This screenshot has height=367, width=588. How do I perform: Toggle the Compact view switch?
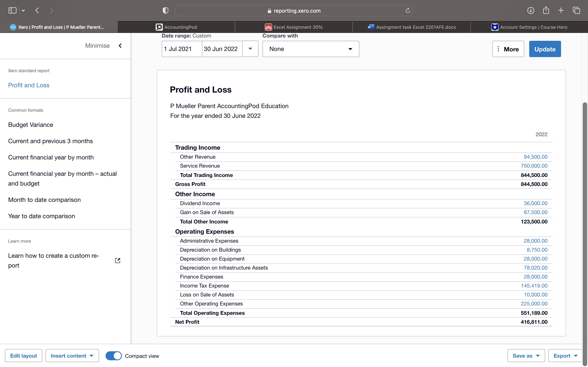(x=114, y=356)
